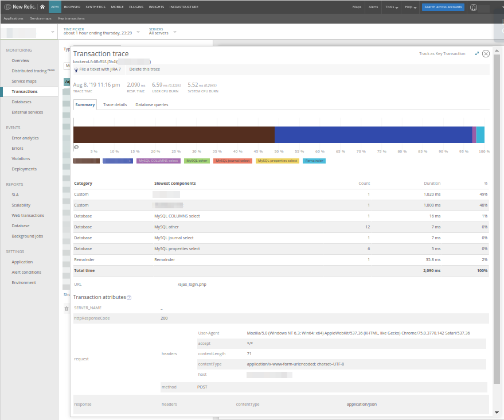Screen dimensions: 504x420
Task: Select the home icon in the navigation bar
Action: click(41, 7)
